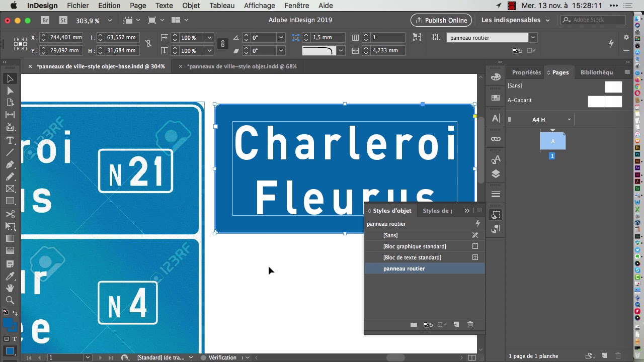This screenshot has width=644, height=362.
Task: Select the Gradient Swatch tool
Action: tap(10, 238)
